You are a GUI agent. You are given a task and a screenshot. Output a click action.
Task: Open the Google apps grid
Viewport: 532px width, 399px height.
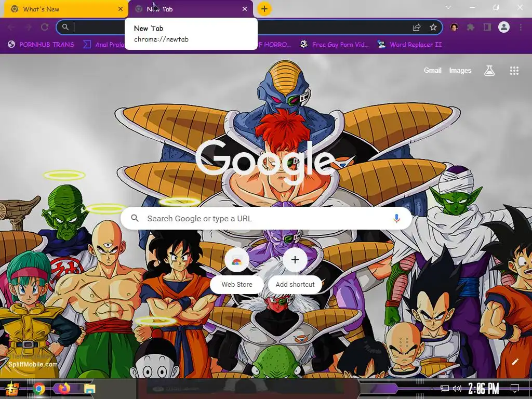[x=514, y=71]
